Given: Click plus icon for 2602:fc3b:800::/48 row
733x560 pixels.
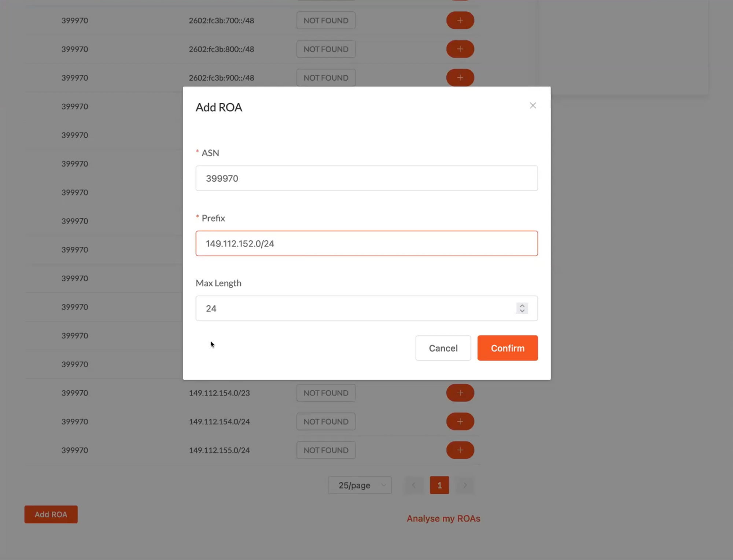Looking at the screenshot, I should point(460,49).
